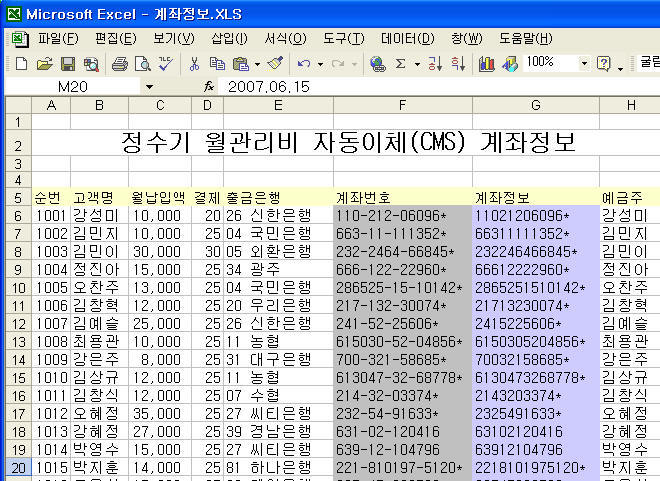Image resolution: width=660 pixels, height=481 pixels.
Task: Select cell with account 110-212-06096*
Action: (403, 215)
